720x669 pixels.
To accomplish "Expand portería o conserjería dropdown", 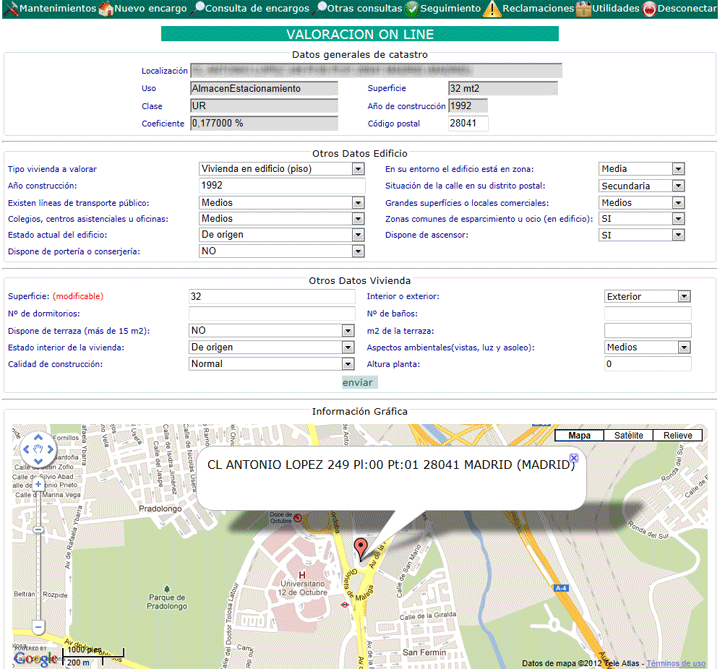I will (358, 251).
